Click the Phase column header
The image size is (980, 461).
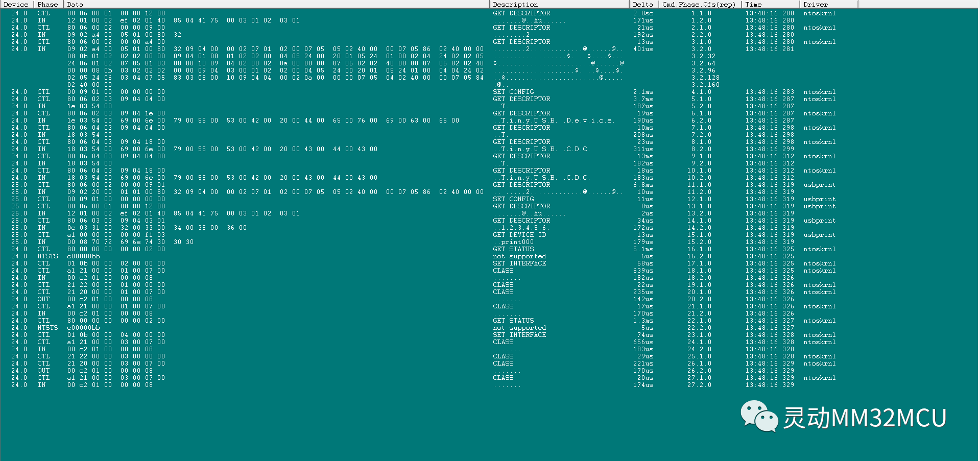pyautogui.click(x=47, y=4)
